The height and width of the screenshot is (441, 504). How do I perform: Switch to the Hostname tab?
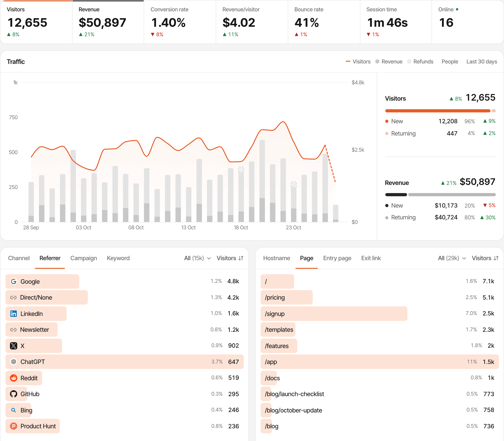click(277, 258)
